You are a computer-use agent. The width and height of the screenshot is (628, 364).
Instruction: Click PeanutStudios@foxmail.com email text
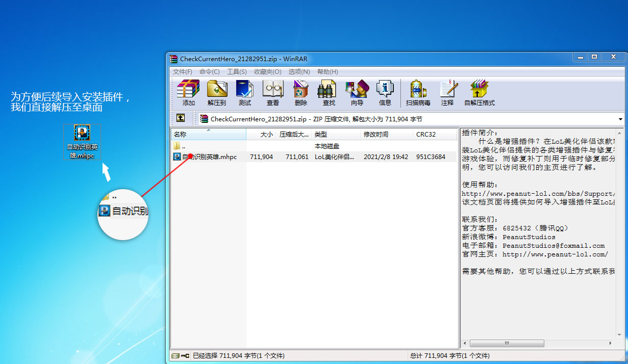554,246
